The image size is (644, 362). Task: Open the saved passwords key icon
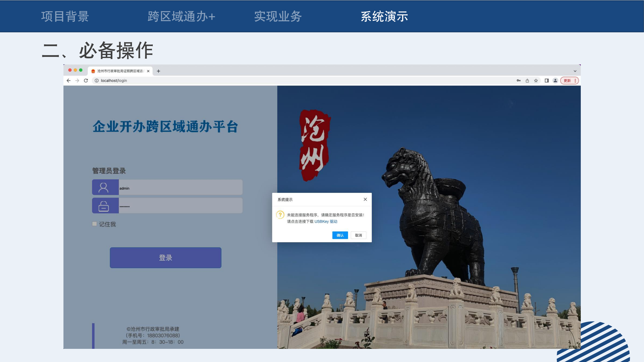coord(518,80)
